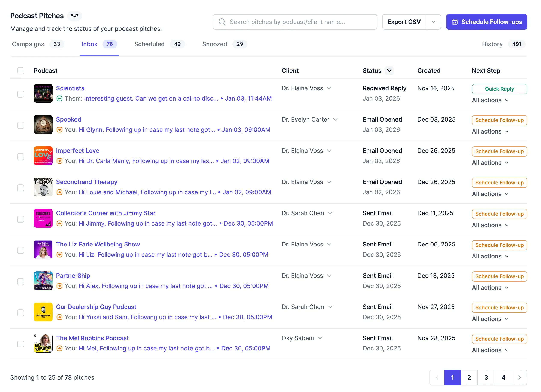Viewport: 541px width, 392px height.
Task: Click the search magnifier icon
Action: [222, 22]
